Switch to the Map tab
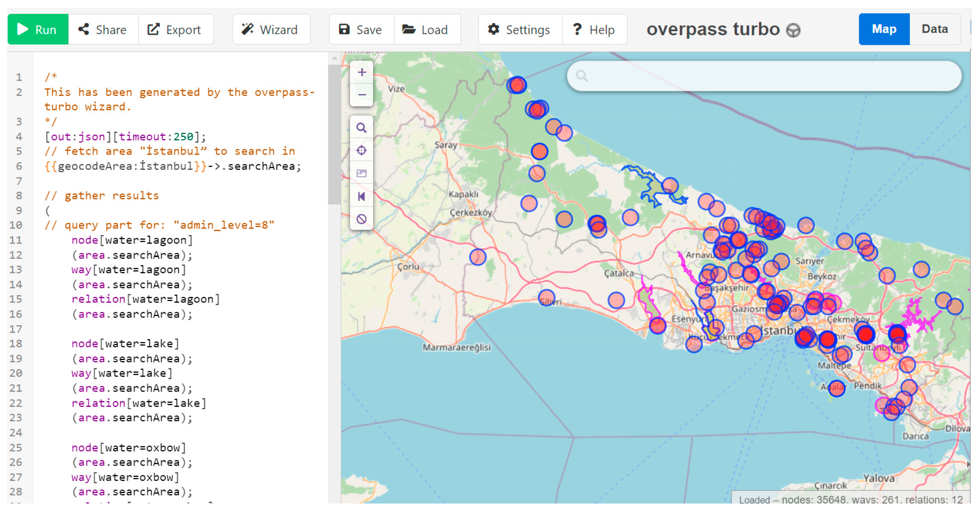Viewport: 980px width, 514px height. [883, 29]
